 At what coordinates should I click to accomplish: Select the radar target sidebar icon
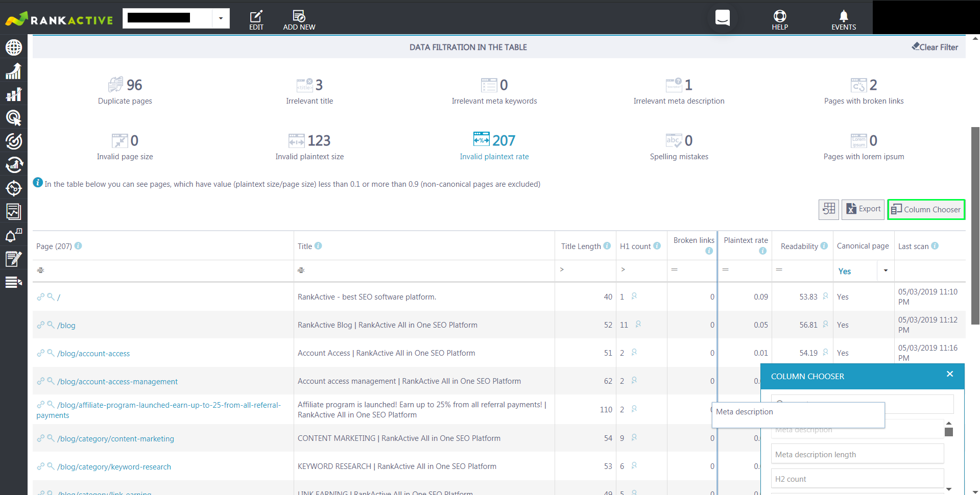click(x=14, y=141)
